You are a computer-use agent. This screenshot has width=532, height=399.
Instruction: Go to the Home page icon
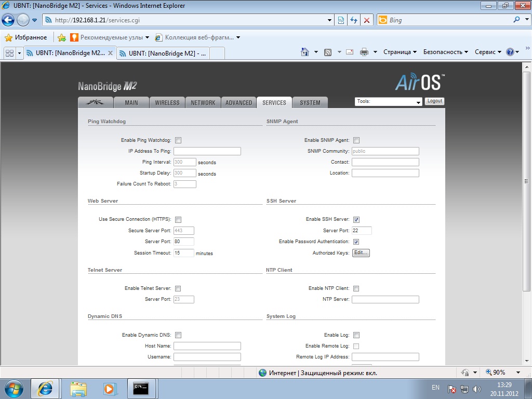click(x=305, y=52)
